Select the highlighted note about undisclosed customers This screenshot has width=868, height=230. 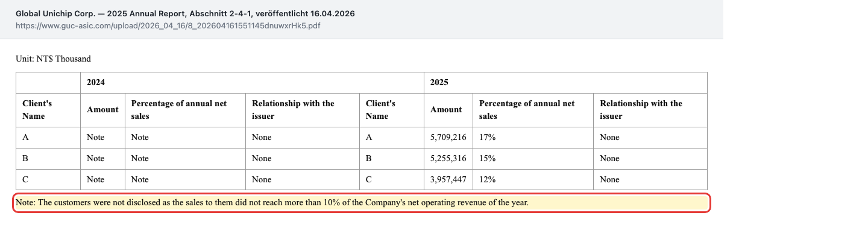362,203
